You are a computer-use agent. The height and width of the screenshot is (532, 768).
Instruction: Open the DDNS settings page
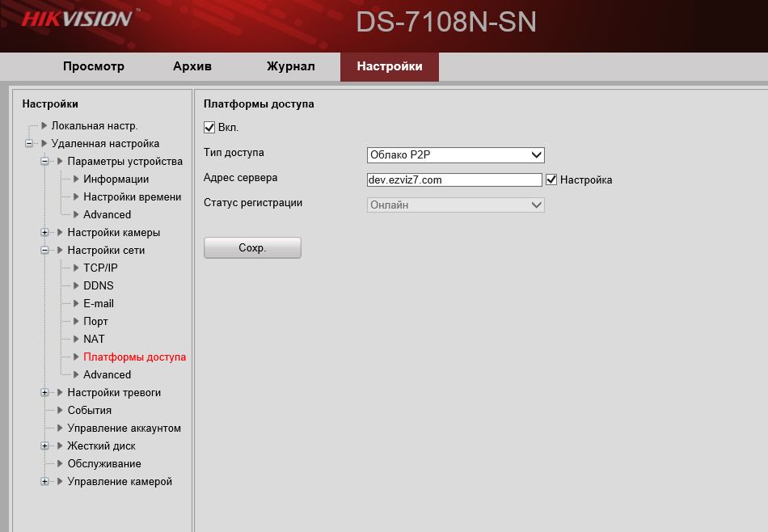(x=99, y=285)
